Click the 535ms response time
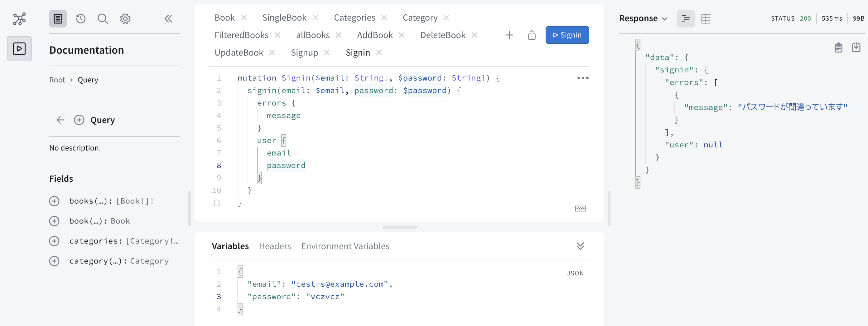868x326 pixels. [832, 18]
